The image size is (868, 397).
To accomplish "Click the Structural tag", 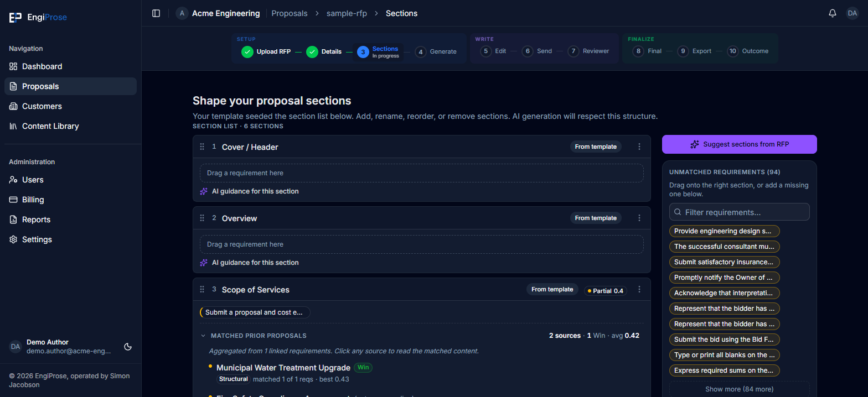I will pos(233,379).
